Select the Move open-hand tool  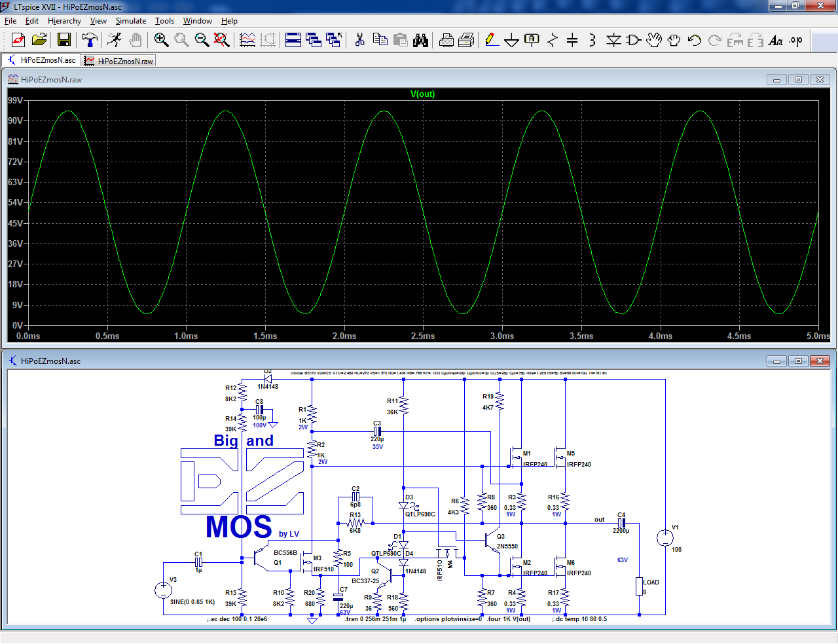(x=654, y=41)
